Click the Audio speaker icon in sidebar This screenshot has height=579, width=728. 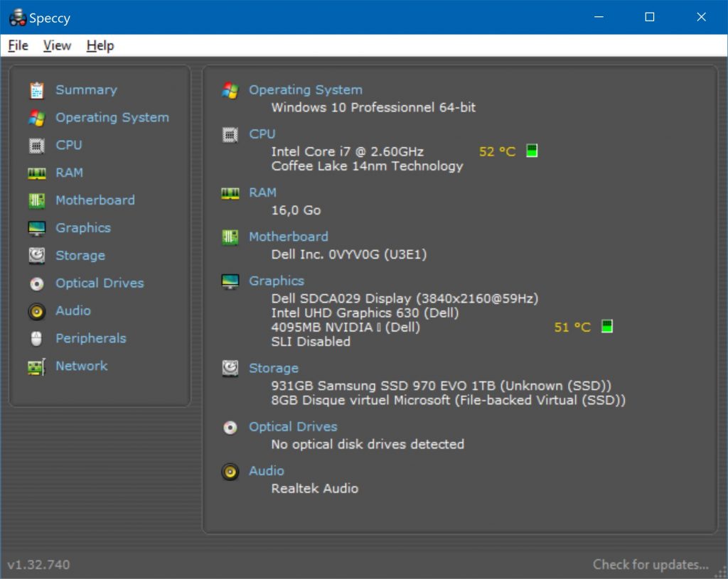37,311
